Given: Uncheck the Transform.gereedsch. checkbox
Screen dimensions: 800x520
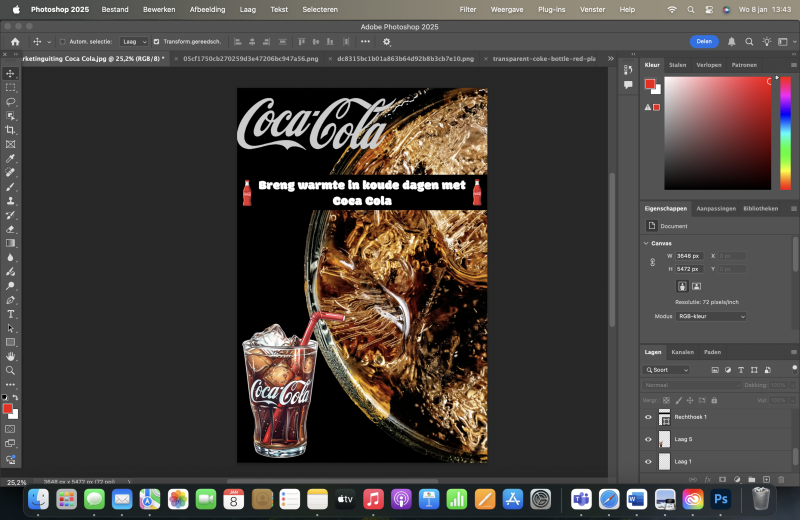Looking at the screenshot, I should click(157, 42).
